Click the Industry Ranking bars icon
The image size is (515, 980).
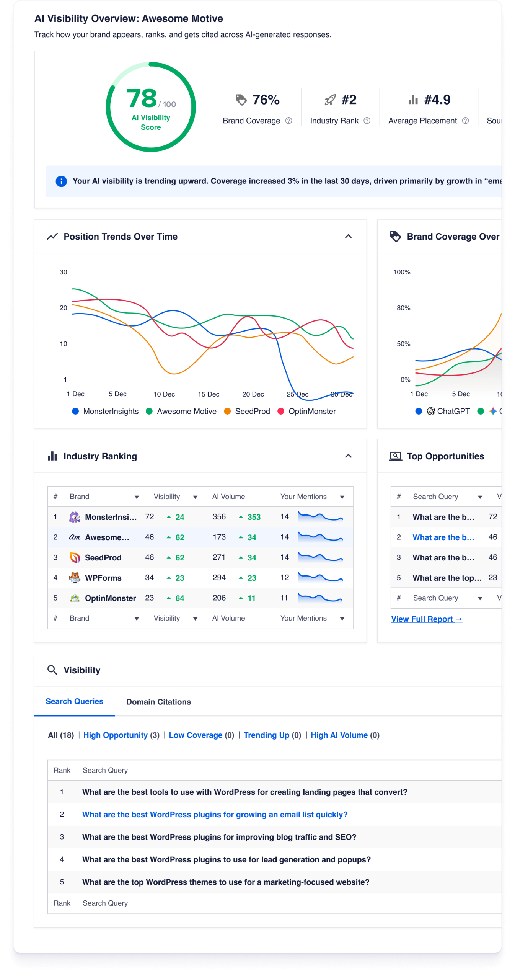pos(52,456)
